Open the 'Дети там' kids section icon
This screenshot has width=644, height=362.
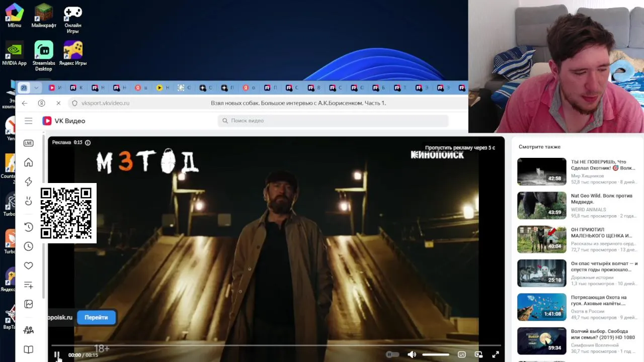[x=29, y=330]
